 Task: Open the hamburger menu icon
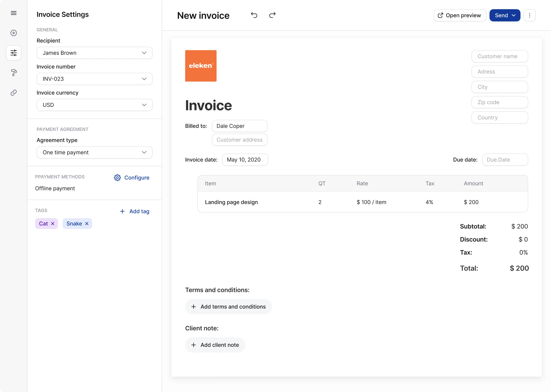click(x=14, y=13)
